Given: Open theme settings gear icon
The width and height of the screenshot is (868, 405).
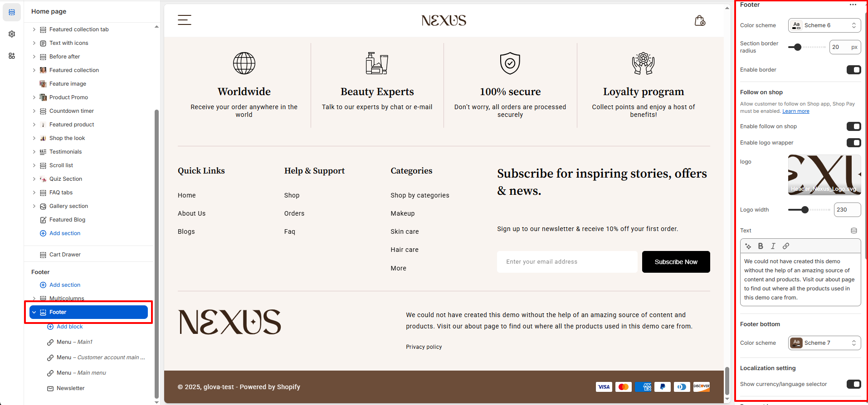Looking at the screenshot, I should [x=12, y=34].
